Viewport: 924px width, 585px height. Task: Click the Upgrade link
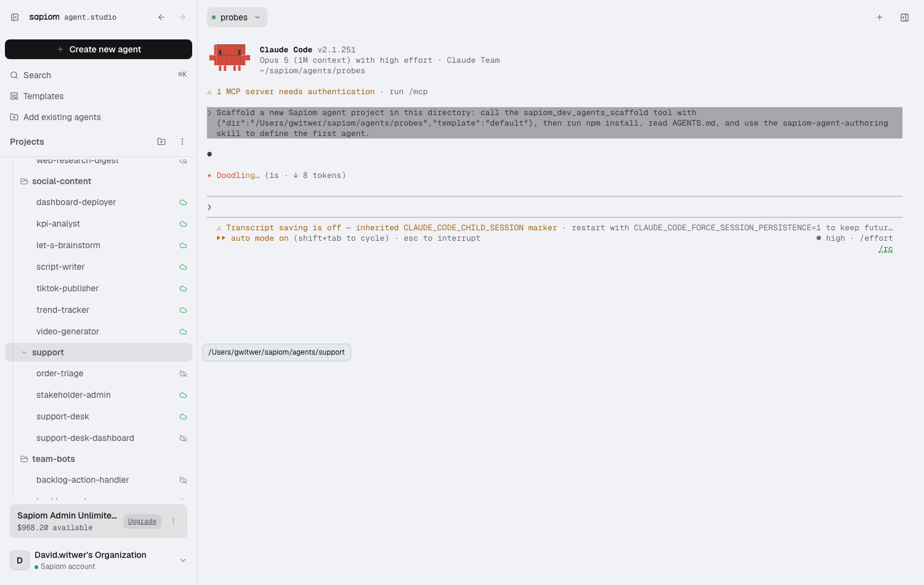pyautogui.click(x=142, y=521)
